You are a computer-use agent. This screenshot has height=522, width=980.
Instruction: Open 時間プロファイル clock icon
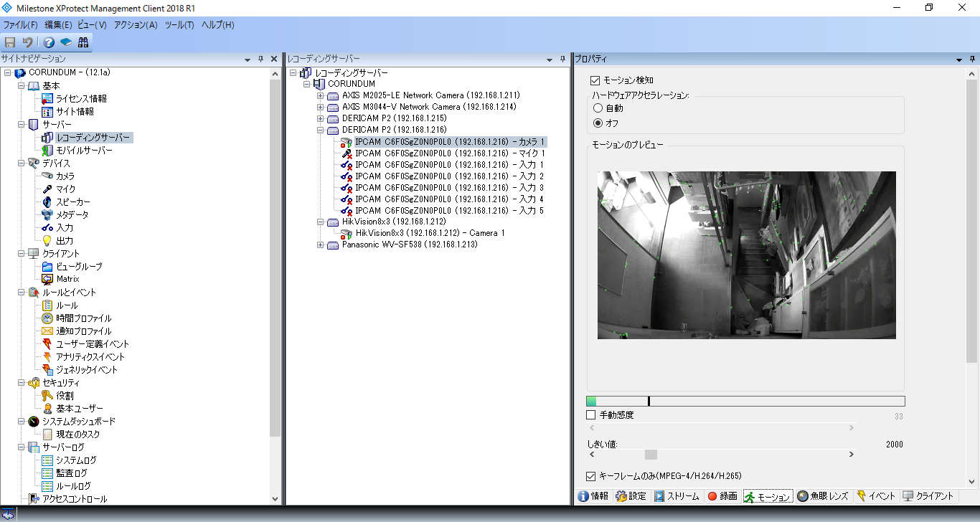point(47,318)
